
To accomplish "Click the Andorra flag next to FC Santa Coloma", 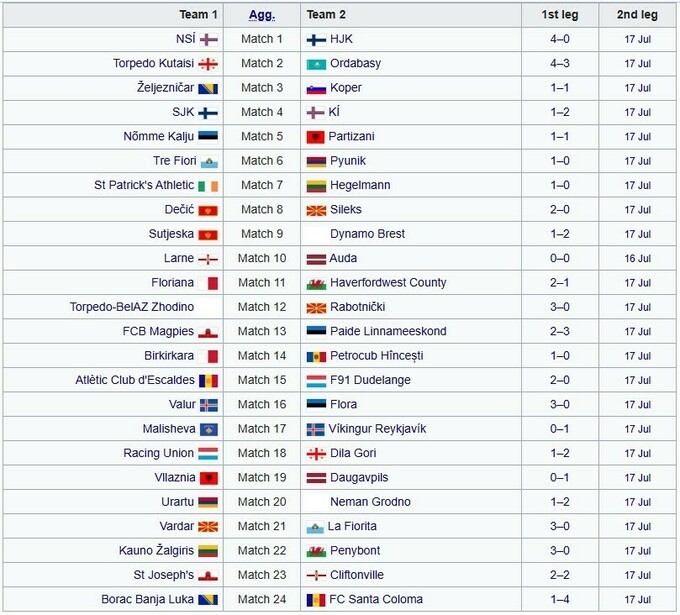I will [315, 600].
